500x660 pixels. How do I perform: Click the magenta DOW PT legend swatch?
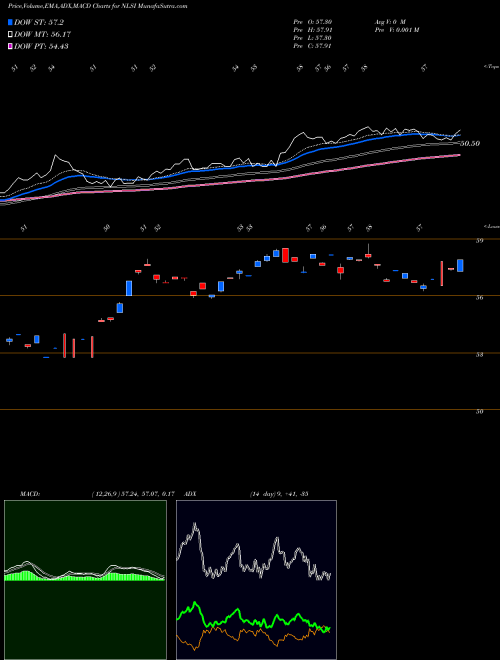click(10, 46)
